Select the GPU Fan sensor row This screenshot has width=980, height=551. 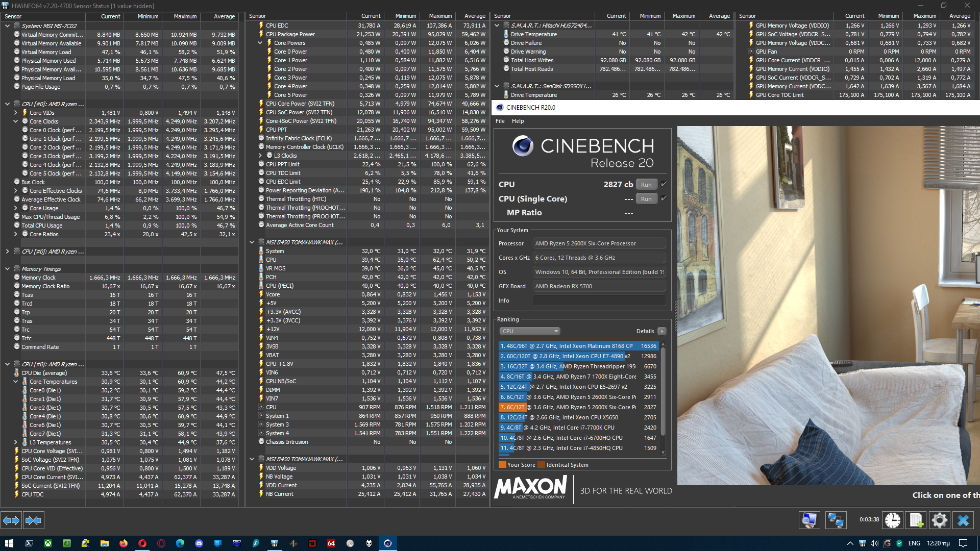point(856,52)
